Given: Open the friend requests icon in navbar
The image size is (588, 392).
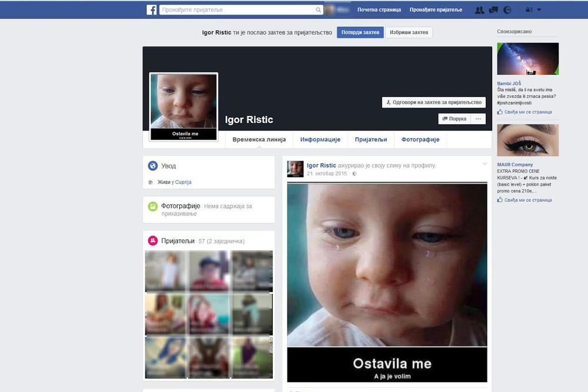Looking at the screenshot, I should (480, 9).
